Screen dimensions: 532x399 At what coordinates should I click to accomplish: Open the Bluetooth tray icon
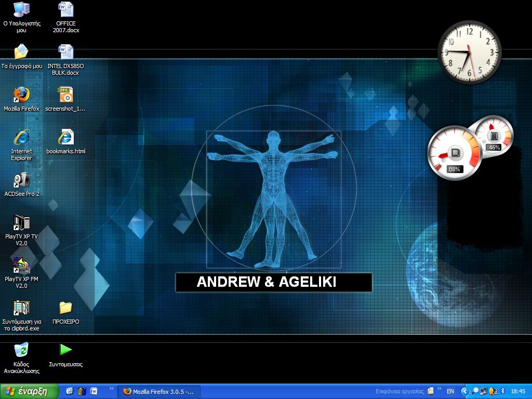click(x=503, y=391)
